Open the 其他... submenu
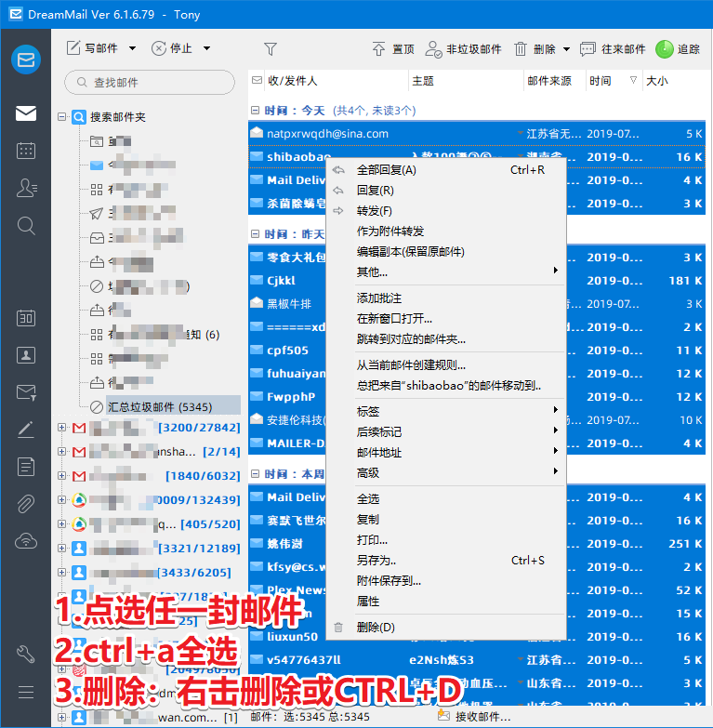 point(446,272)
